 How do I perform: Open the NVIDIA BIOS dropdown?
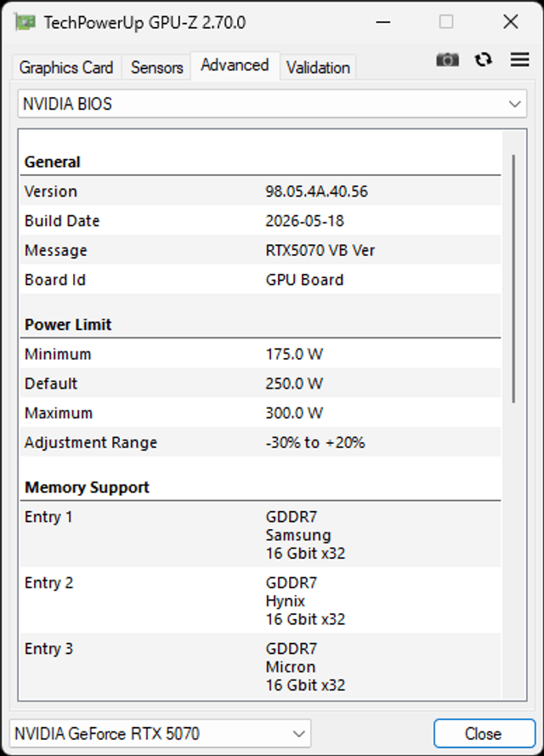272,104
